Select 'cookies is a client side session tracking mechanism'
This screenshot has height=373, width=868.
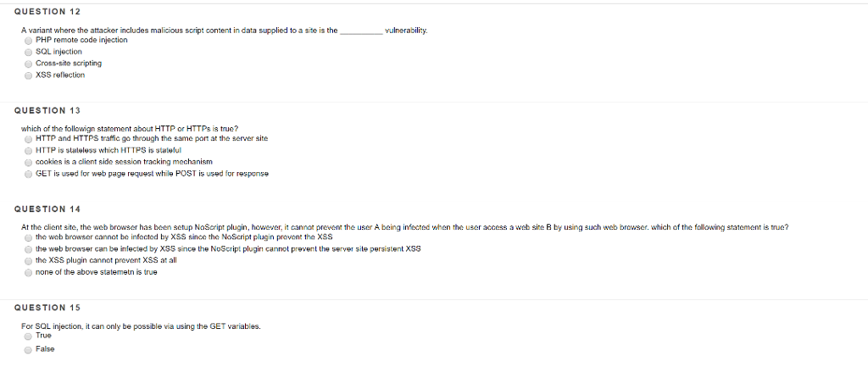tap(28, 162)
